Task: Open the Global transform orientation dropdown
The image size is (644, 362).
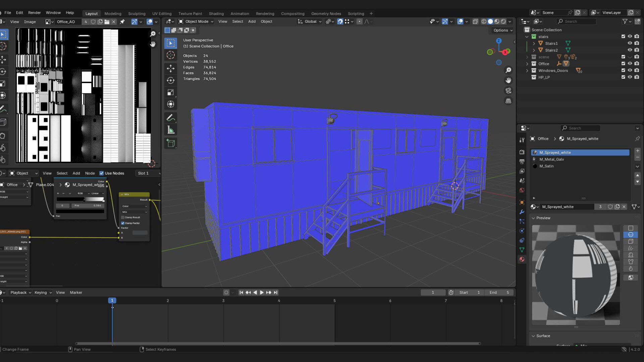Action: (x=310, y=21)
